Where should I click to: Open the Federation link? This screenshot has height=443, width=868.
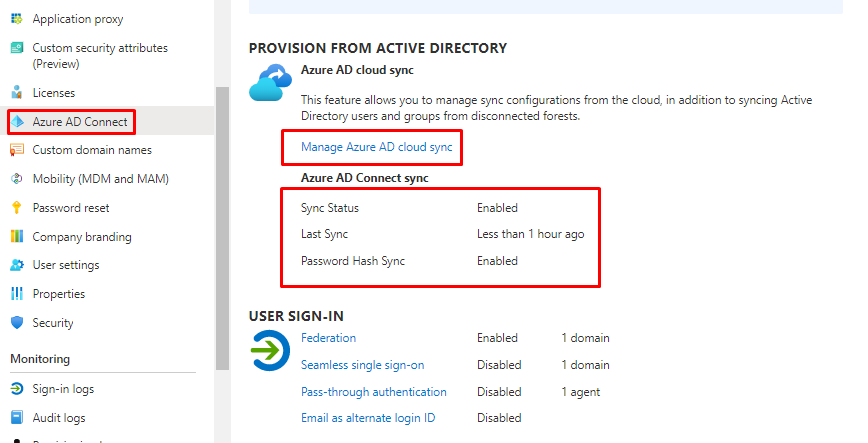(x=328, y=338)
